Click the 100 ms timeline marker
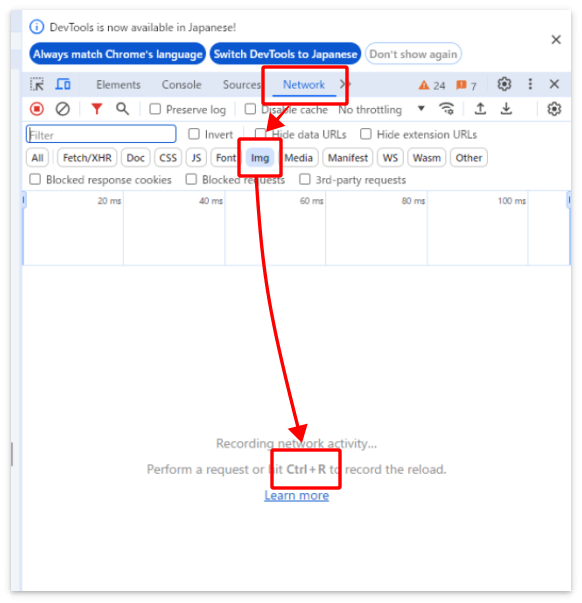 512,201
